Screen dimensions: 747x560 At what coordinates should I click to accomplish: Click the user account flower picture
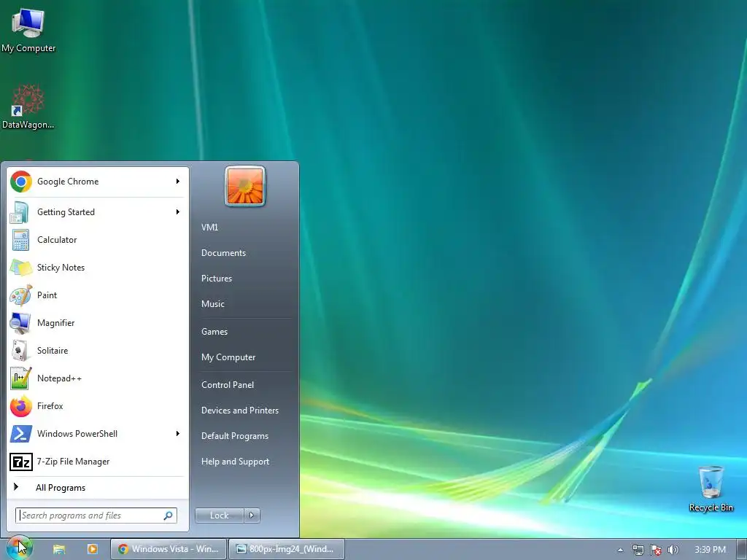[x=245, y=186]
